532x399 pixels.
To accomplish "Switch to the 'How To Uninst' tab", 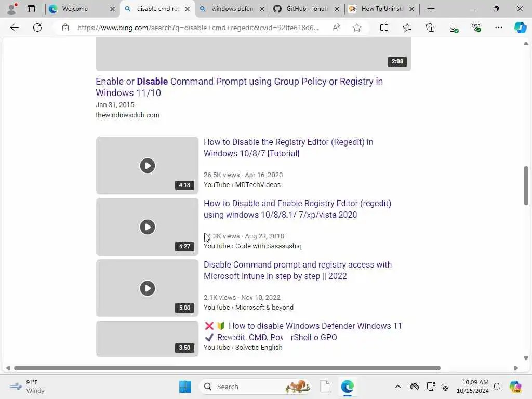I will [382, 9].
